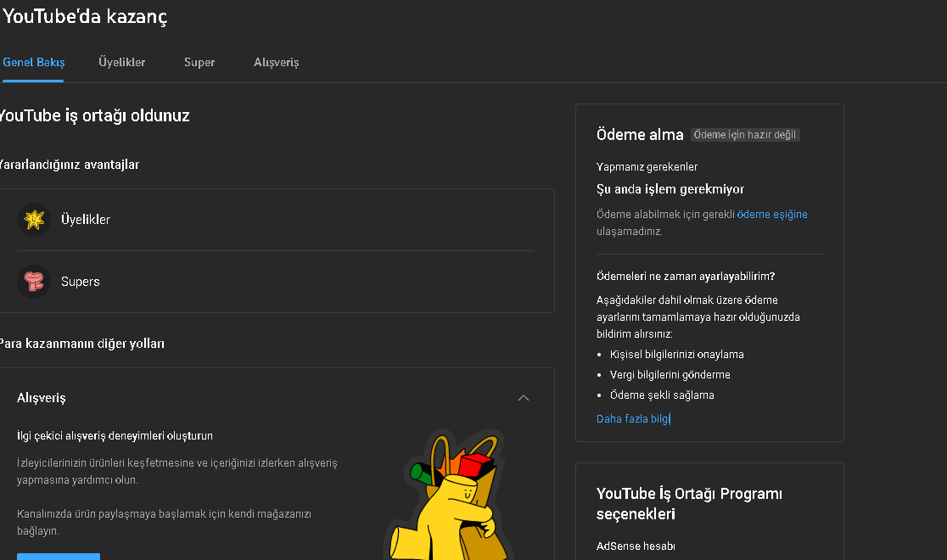
Task: Open the Genel Bakış tab
Action: [33, 62]
